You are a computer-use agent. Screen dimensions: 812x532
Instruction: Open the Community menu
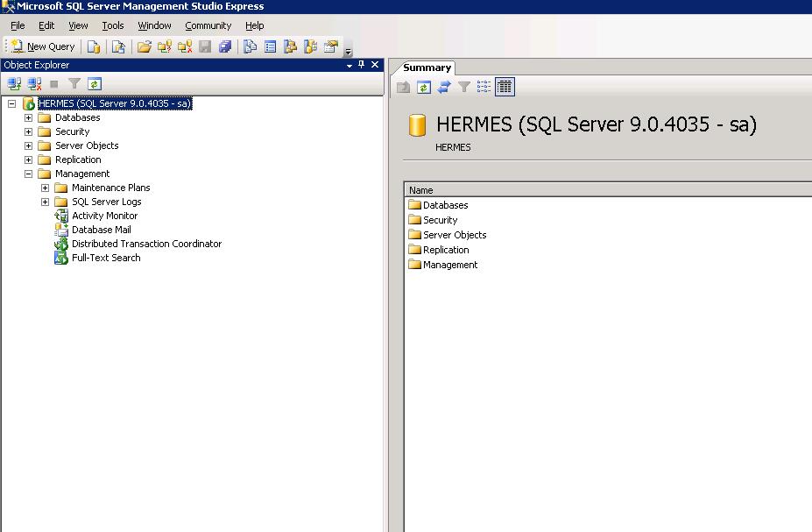tap(208, 25)
